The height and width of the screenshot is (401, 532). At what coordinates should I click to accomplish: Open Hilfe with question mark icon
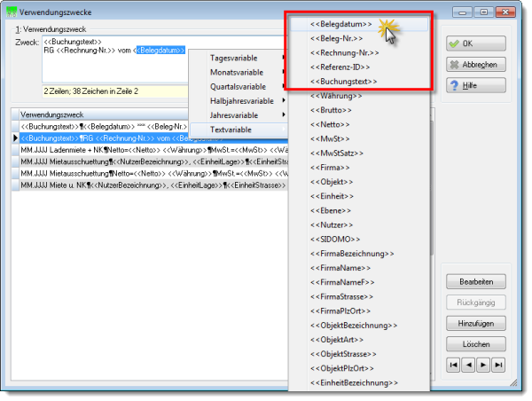click(475, 85)
